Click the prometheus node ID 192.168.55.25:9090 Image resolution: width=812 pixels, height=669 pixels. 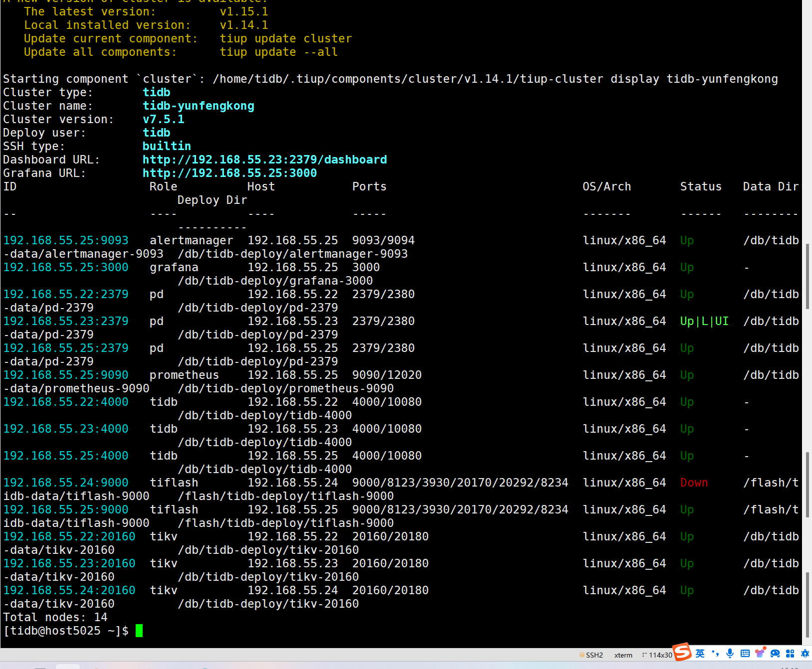coord(66,375)
